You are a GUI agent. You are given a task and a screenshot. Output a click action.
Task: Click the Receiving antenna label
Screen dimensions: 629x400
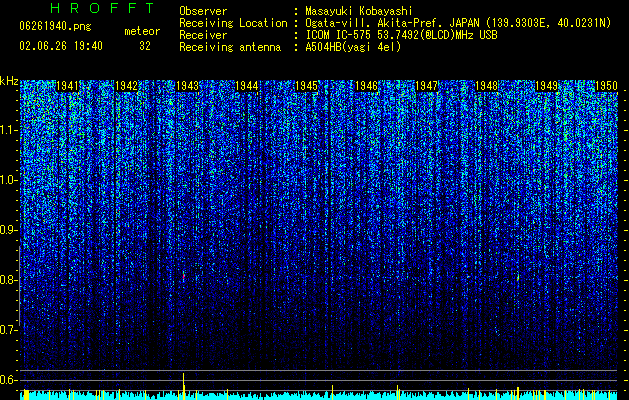point(230,47)
